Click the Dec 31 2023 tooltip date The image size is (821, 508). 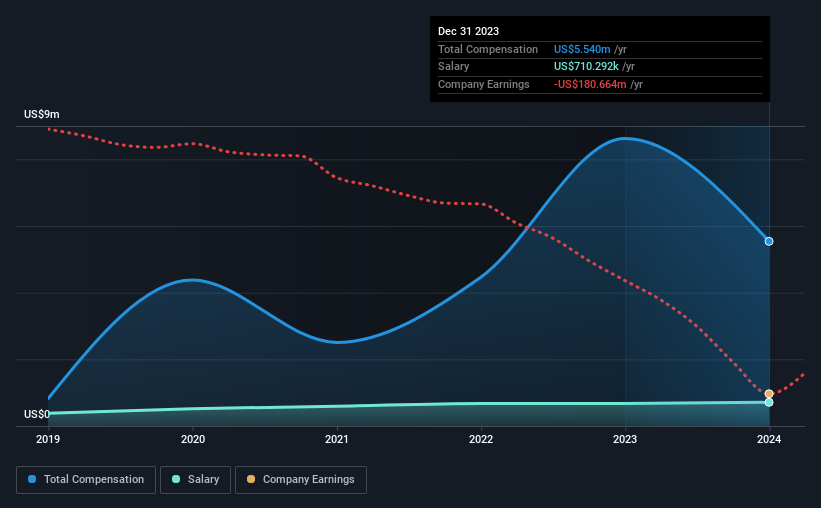pos(468,31)
